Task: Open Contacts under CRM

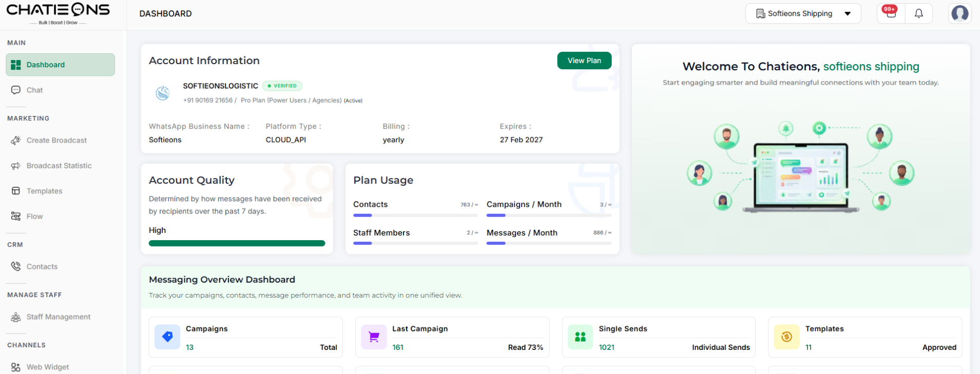Action: click(42, 267)
